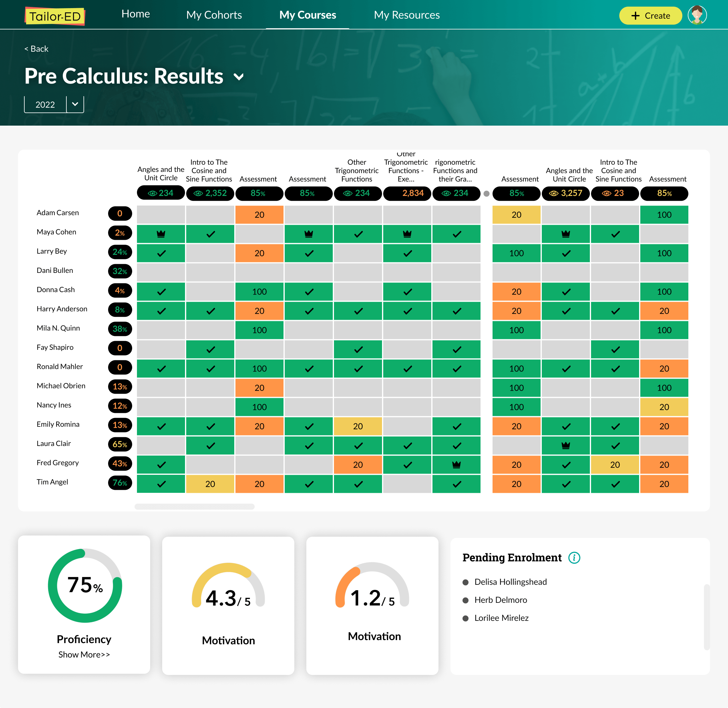
Task: Toggle Larry Bey's checkmark under Angles and Unit Circle
Action: tap(161, 253)
